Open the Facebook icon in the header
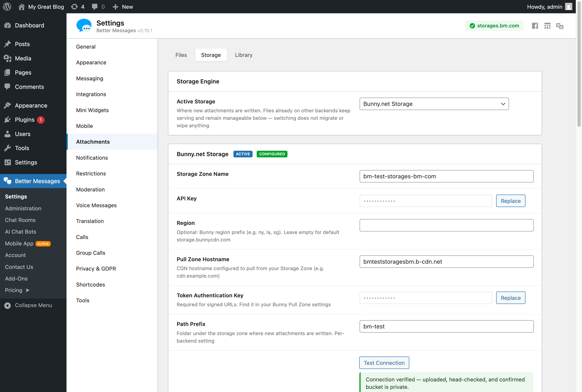582x392 pixels. (535, 26)
